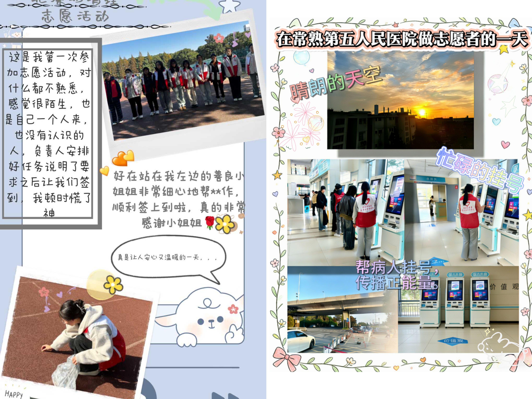The height and width of the screenshot is (399, 532).
Task: Click the heading "在常熟第五人民医院做志愿者的一天"
Action: (x=402, y=39)
